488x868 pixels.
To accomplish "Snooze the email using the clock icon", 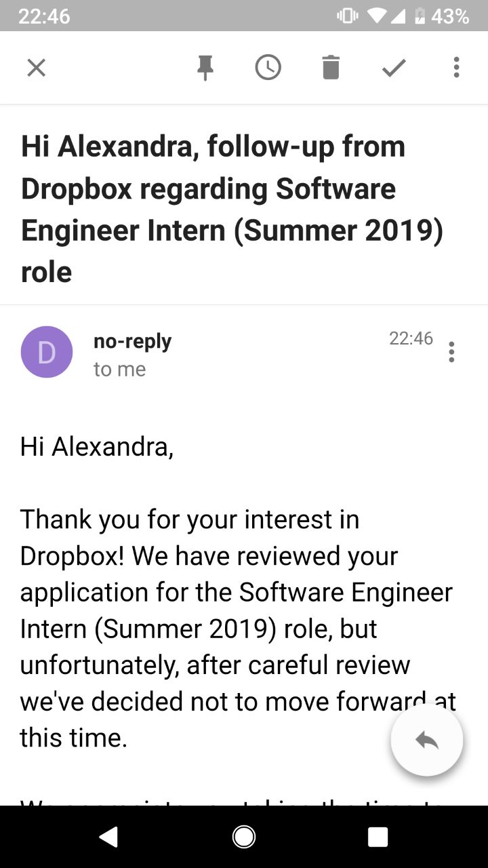I will point(268,68).
